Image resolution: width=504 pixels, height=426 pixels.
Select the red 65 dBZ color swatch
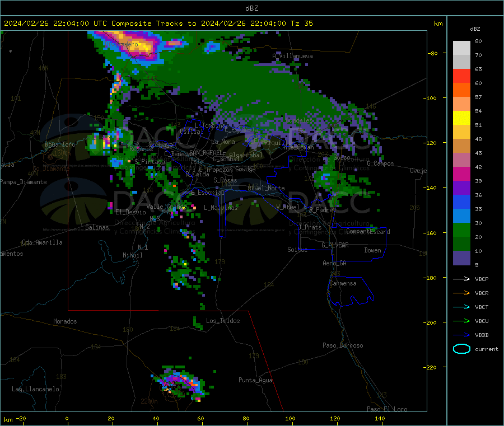(461, 76)
